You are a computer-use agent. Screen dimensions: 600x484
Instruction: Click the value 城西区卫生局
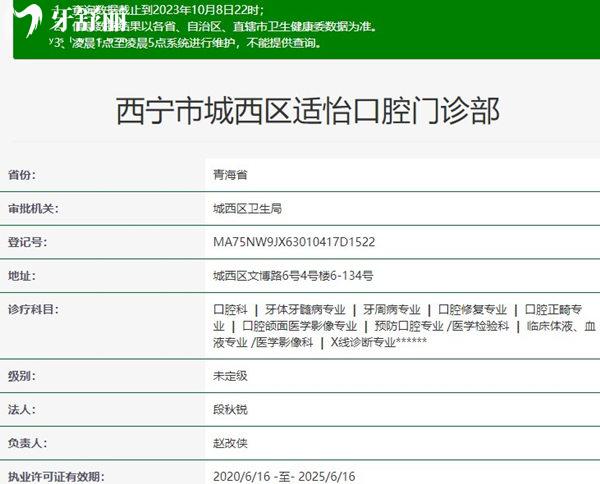point(248,209)
